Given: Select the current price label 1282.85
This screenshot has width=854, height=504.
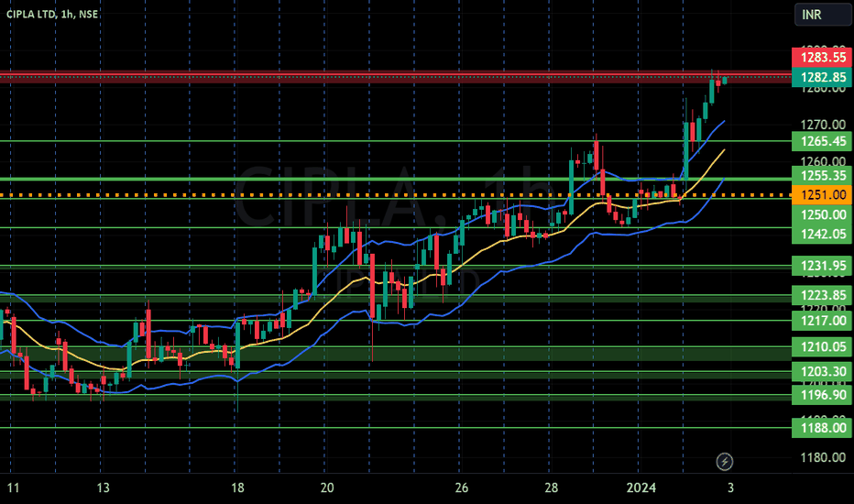Looking at the screenshot, I should [822, 77].
